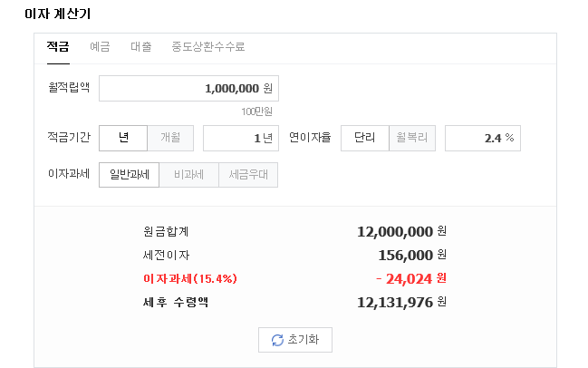Choose 월복리 interest type

(x=412, y=138)
